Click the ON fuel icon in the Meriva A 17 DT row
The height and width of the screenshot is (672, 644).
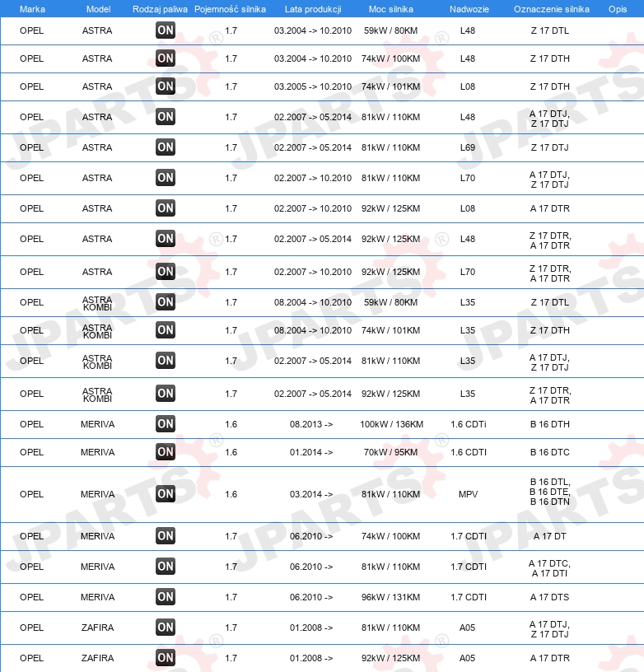(166, 536)
